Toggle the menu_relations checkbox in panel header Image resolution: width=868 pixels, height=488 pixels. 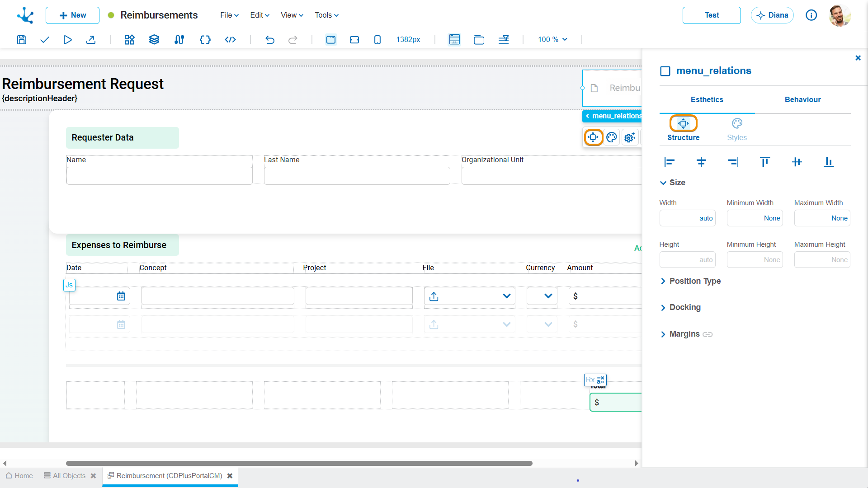(x=665, y=71)
